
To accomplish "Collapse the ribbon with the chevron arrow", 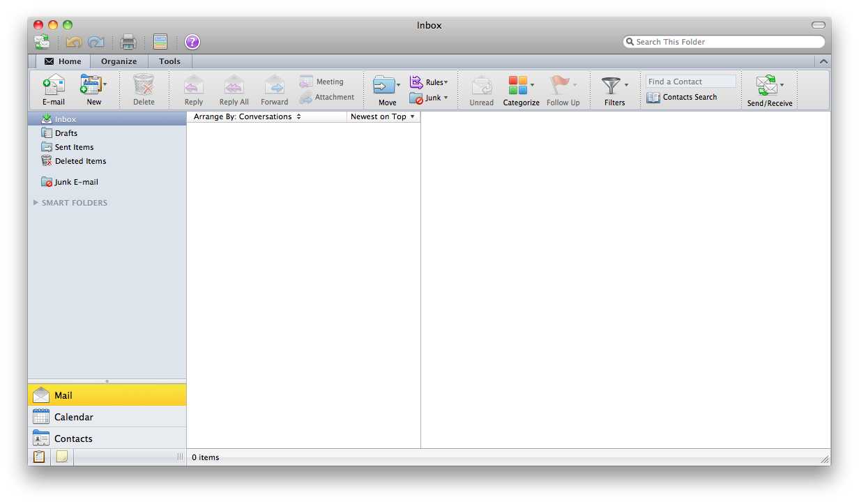I will point(823,61).
